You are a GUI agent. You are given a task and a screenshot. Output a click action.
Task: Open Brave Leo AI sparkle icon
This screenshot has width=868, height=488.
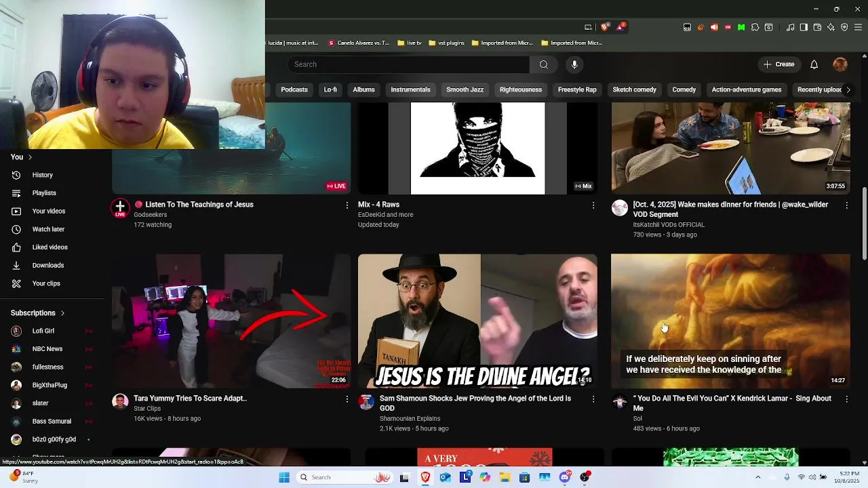pyautogui.click(x=831, y=27)
